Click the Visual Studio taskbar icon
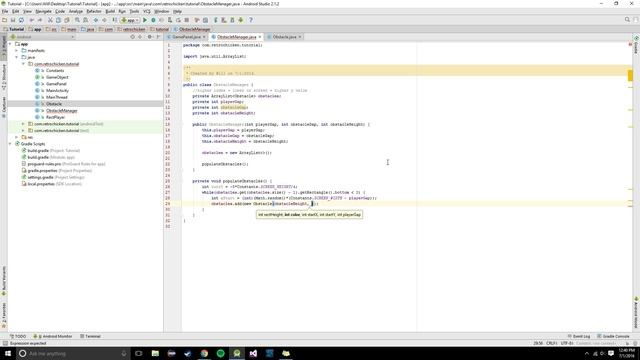640x360 pixels. click(x=253, y=353)
